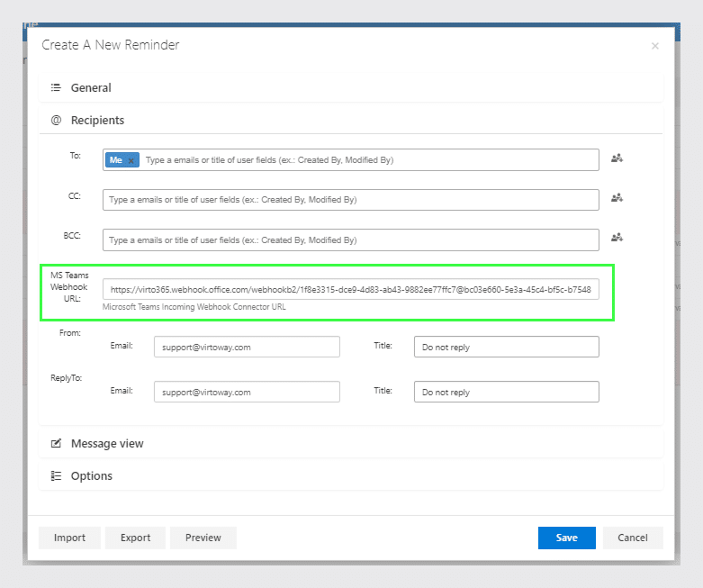This screenshot has height=588, width=703.
Task: Click the 'MS Teams Webhook URL:' label
Action: tap(69, 287)
